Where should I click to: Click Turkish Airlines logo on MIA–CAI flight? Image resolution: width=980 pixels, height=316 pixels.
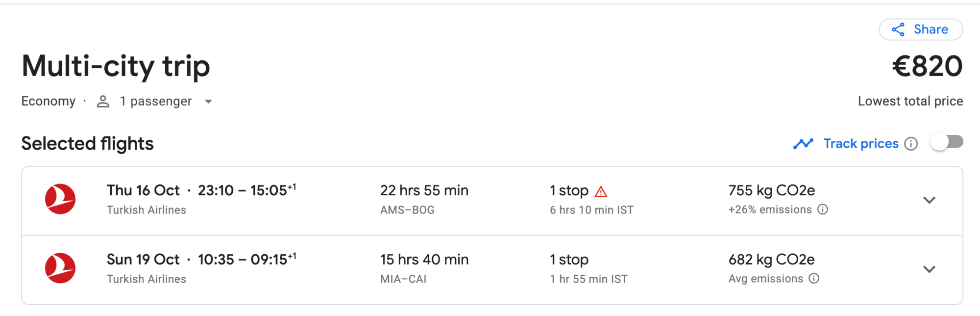coord(60,268)
